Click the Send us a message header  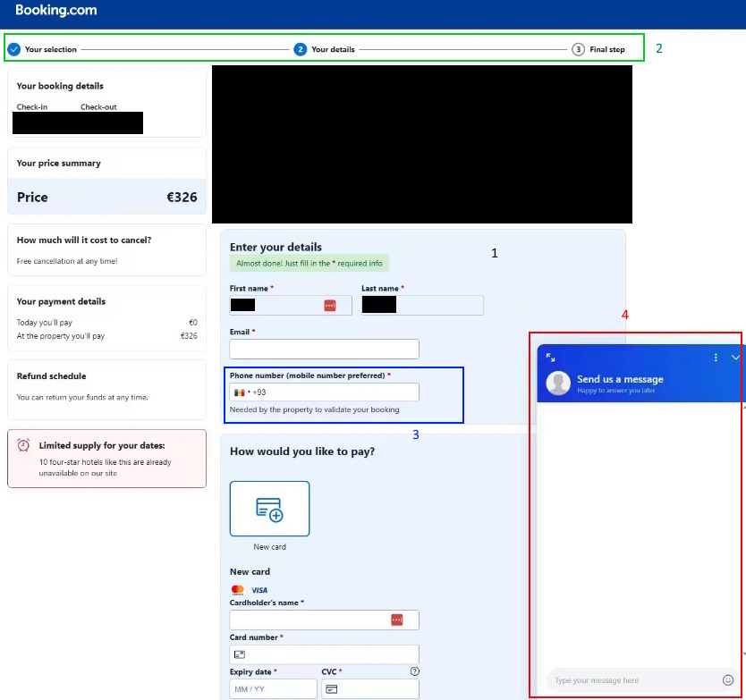click(x=620, y=379)
